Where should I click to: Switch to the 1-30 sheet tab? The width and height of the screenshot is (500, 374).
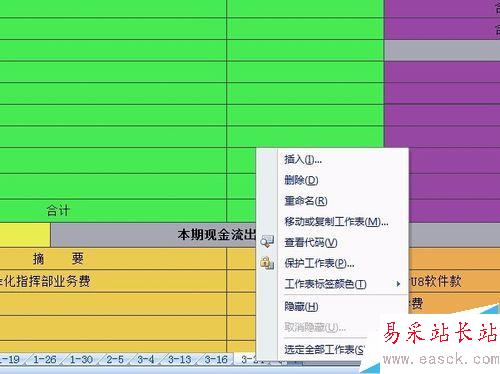pos(81,360)
